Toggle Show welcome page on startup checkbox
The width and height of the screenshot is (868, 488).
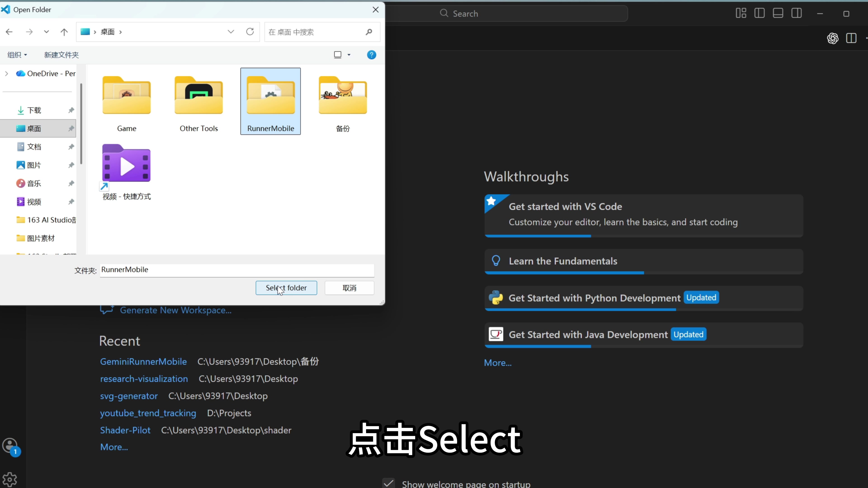coord(389,483)
